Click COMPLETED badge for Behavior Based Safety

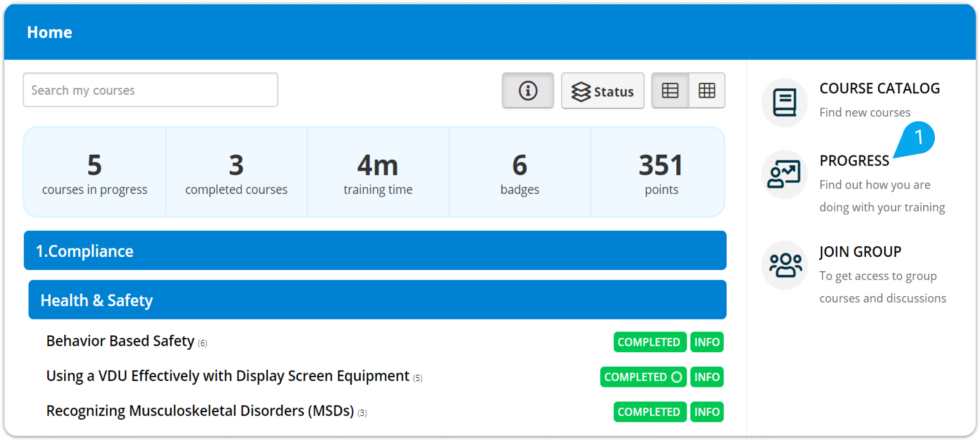click(649, 342)
